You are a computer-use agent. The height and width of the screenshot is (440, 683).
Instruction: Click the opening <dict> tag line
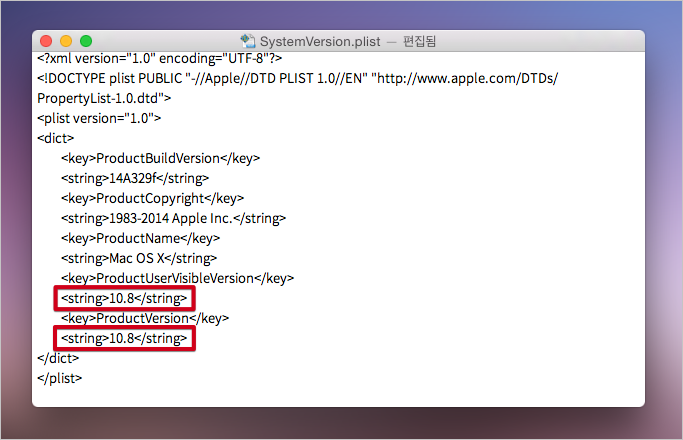(x=56, y=139)
